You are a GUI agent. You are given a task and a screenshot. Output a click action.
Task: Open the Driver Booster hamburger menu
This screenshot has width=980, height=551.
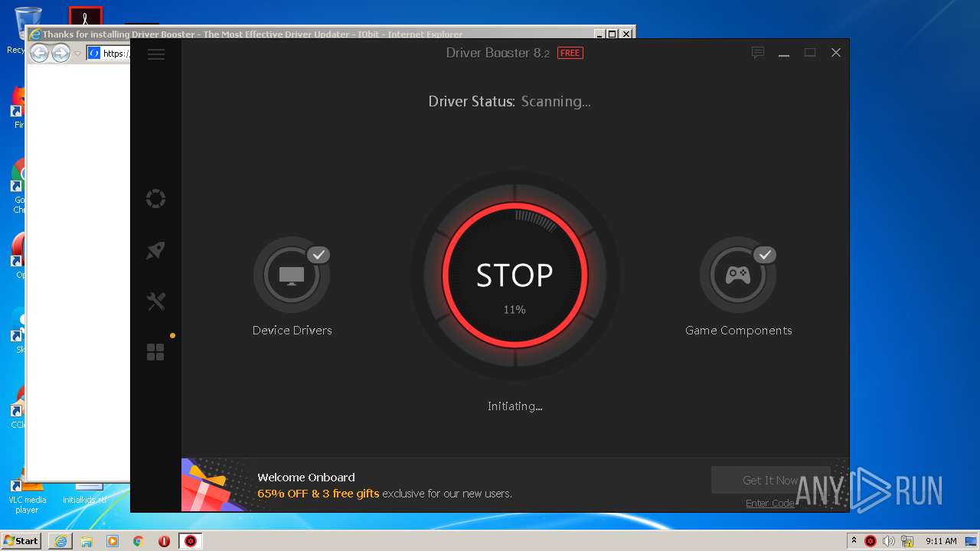[x=156, y=54]
